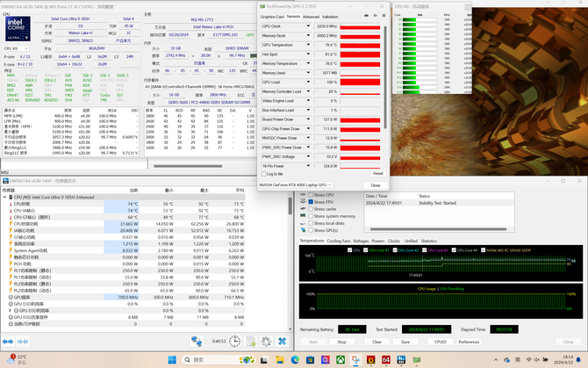Viewport: 588px width, 368px height.
Task: Enable the Stress GPU(s) checkbox
Action: pos(311,230)
